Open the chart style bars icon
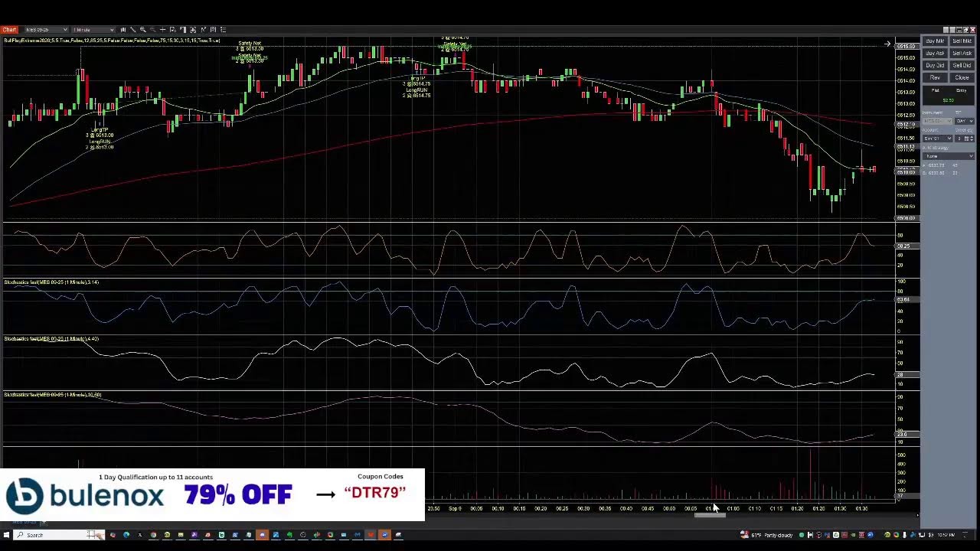The width and height of the screenshot is (980, 551). tap(122, 30)
